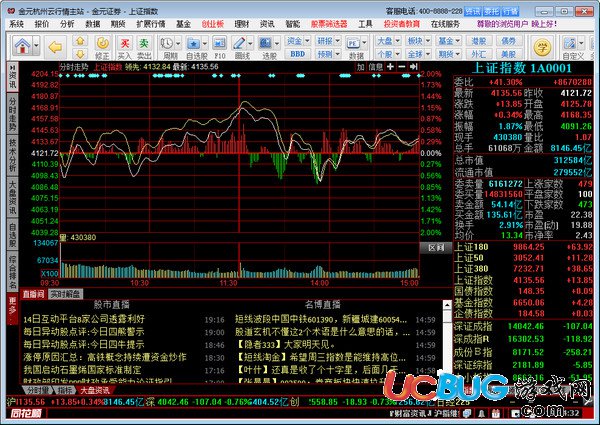The width and height of the screenshot is (600, 425).
Task: Click the 修正 refresh icon
Action: pyautogui.click(x=102, y=43)
